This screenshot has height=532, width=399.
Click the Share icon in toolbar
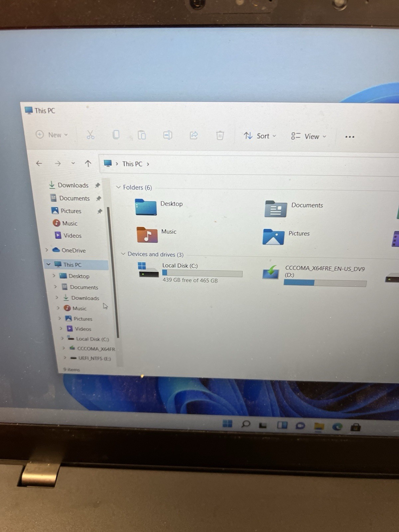pos(194,135)
